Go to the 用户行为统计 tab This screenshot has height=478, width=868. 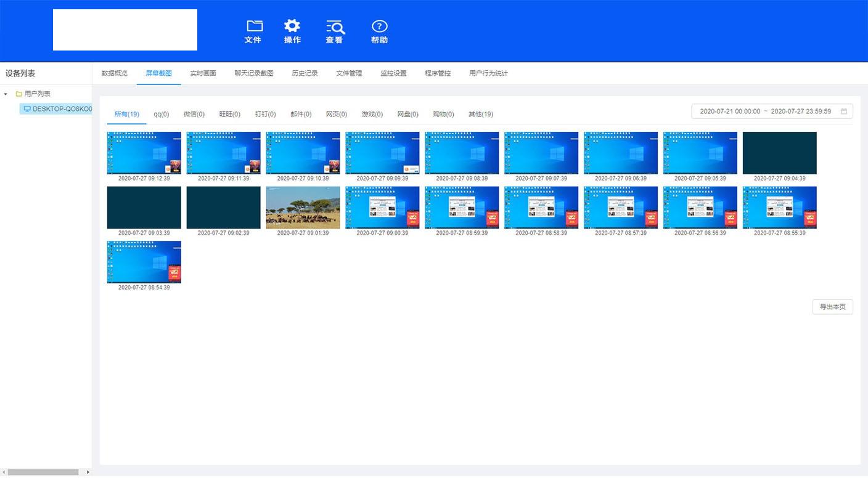click(488, 73)
